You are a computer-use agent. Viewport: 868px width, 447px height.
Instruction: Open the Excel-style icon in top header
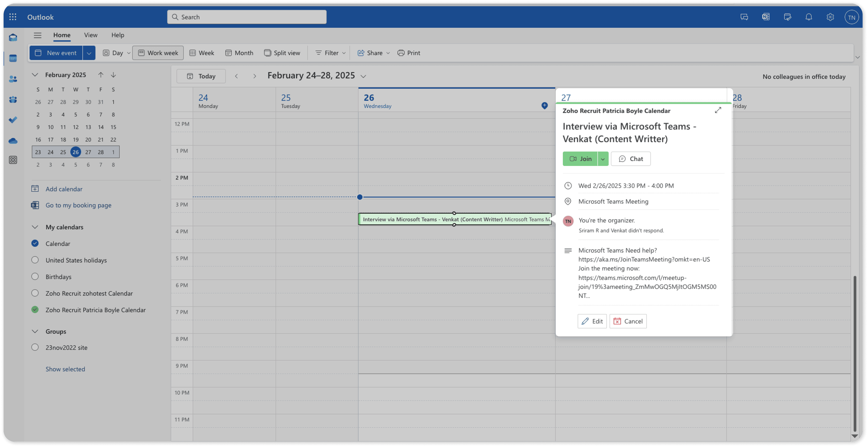[766, 17]
